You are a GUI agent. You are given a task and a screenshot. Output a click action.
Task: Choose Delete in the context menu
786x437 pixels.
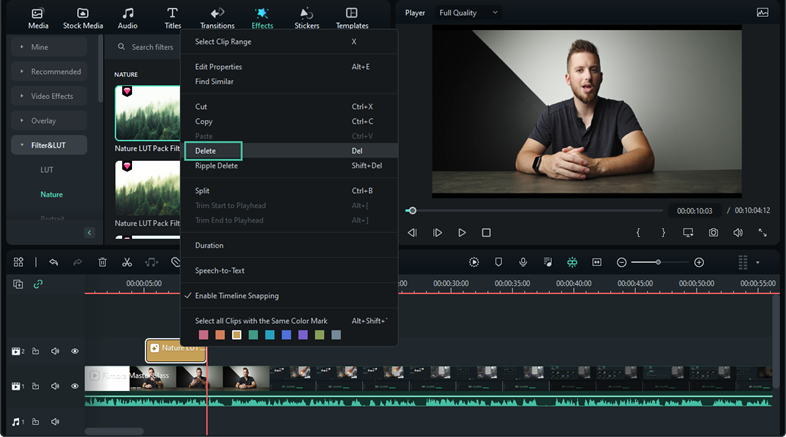coord(289,151)
